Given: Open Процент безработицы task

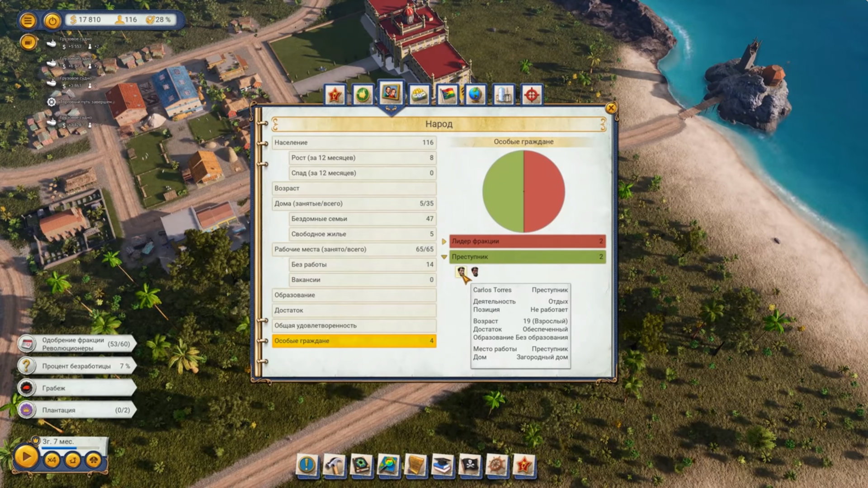Looking at the screenshot, I should [x=77, y=366].
